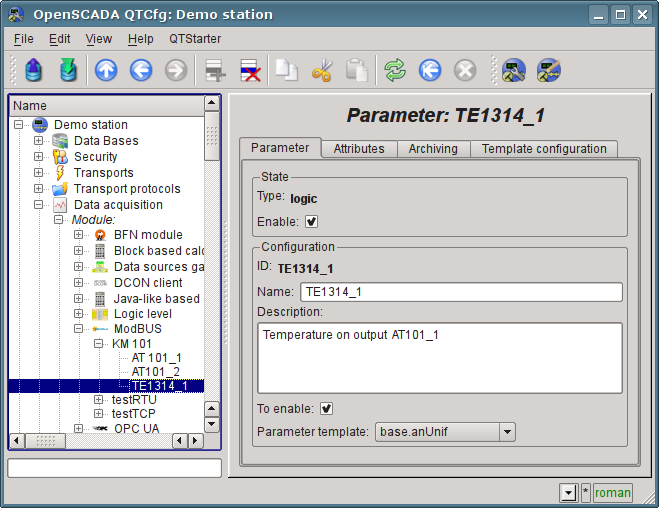Screen dimensions: 659x508
Task: Switch to the Attributes tab
Action: (x=359, y=149)
